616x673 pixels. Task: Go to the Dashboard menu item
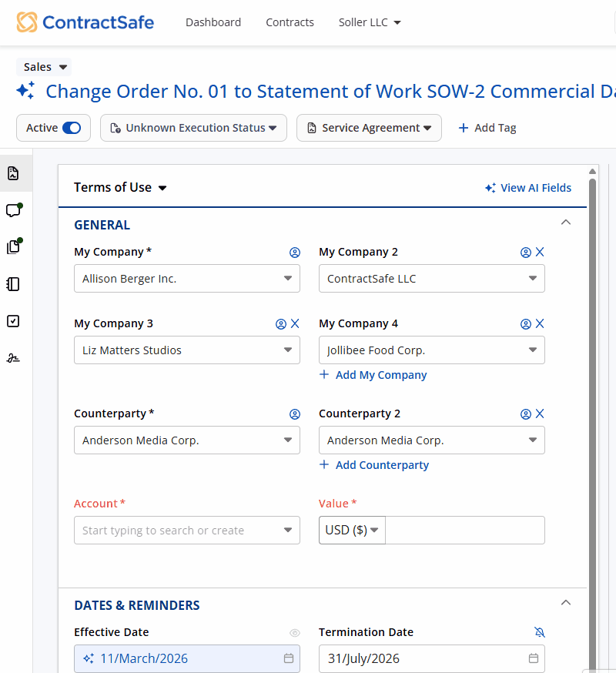coord(213,22)
